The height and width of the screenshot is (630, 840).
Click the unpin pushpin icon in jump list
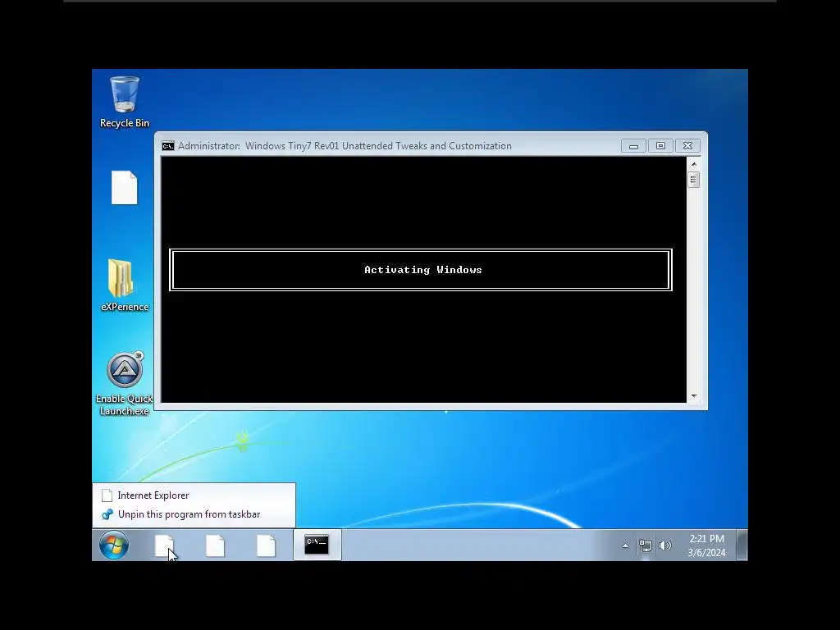(107, 514)
